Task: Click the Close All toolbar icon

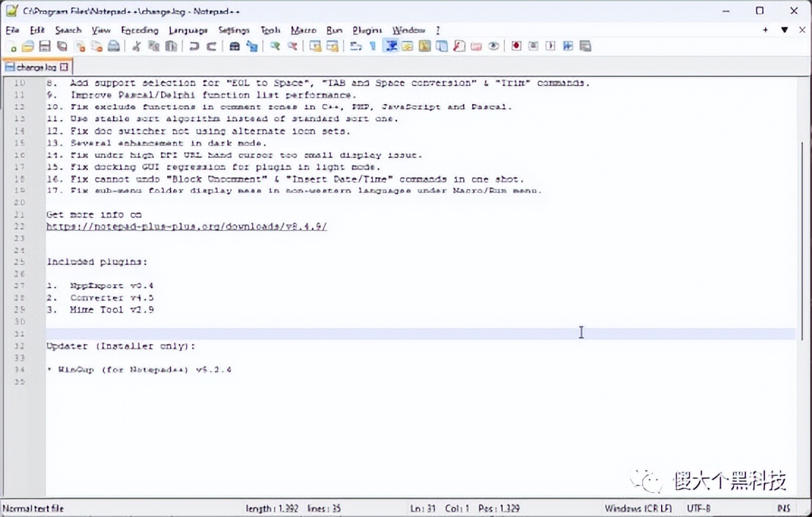Action: coord(96,47)
